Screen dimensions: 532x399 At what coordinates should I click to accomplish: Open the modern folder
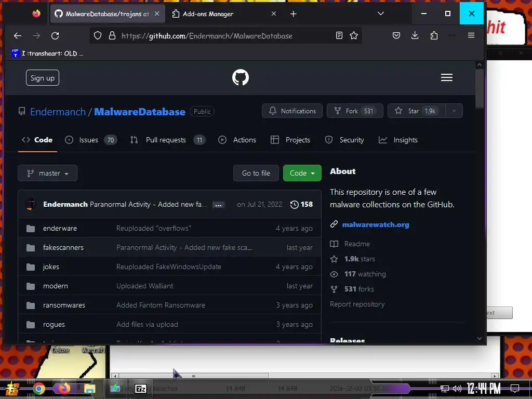pyautogui.click(x=55, y=286)
